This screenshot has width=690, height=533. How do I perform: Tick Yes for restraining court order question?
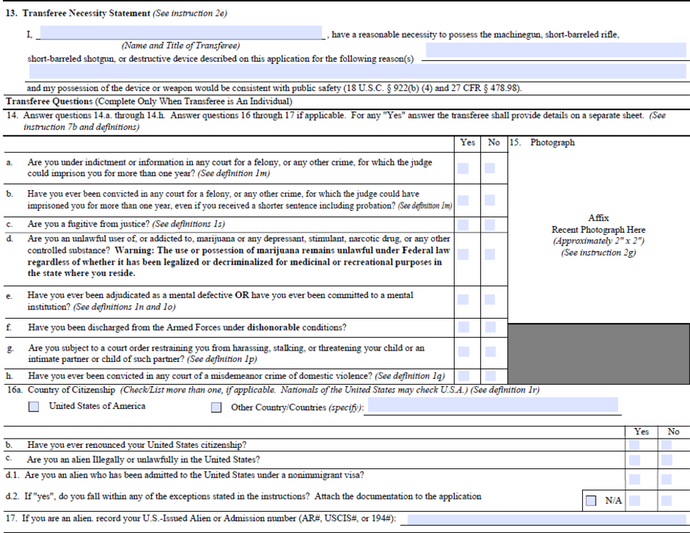pos(464,351)
